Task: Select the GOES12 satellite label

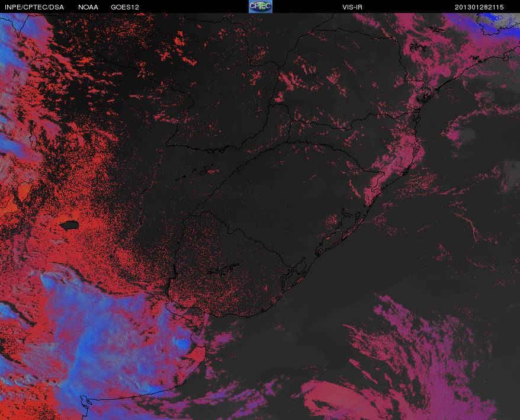Action: click(x=125, y=7)
